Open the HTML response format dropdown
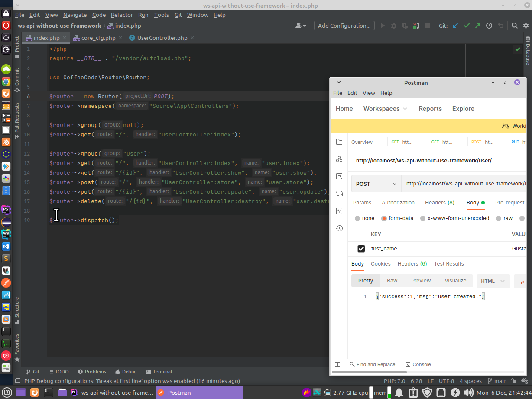Image resolution: width=532 pixels, height=399 pixels. (x=493, y=281)
